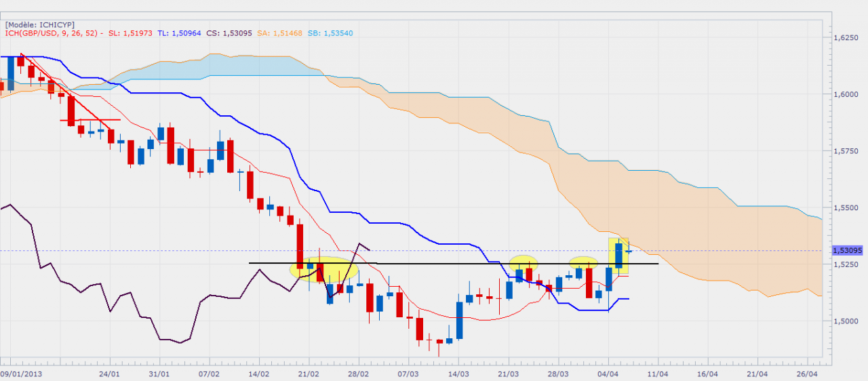The width and height of the screenshot is (868, 381).
Task: Click the 14/02 date label
Action: coord(260,374)
